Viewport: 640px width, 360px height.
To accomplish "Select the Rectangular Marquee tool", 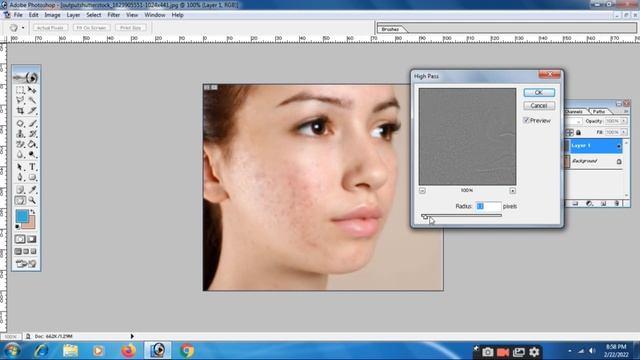I will [20, 90].
